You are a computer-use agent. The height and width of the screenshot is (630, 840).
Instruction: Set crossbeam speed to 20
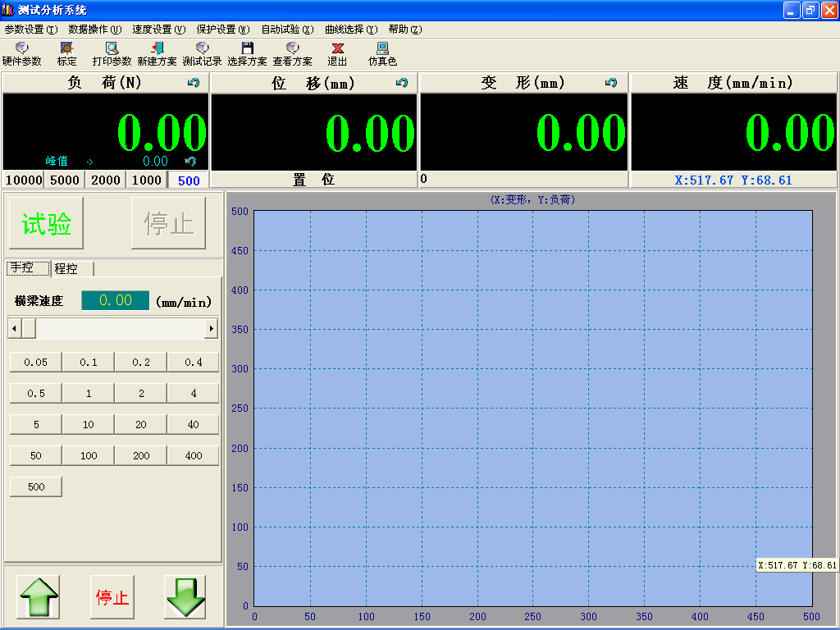click(141, 424)
